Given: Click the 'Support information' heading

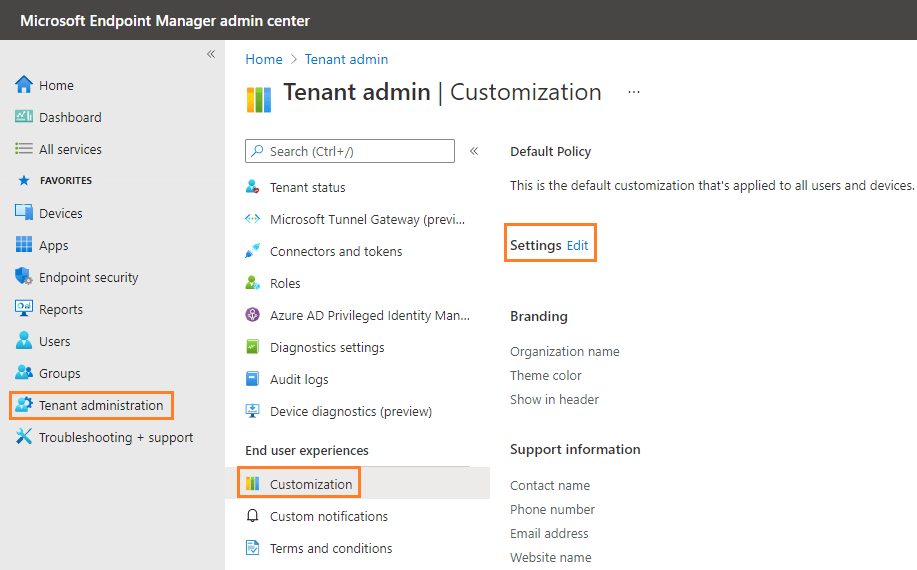Looking at the screenshot, I should 575,449.
